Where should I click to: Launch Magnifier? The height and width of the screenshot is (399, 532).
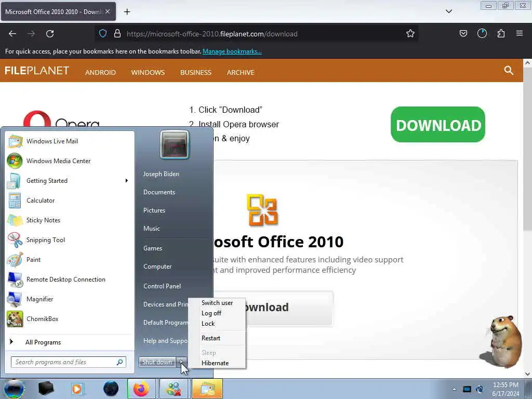point(70,299)
